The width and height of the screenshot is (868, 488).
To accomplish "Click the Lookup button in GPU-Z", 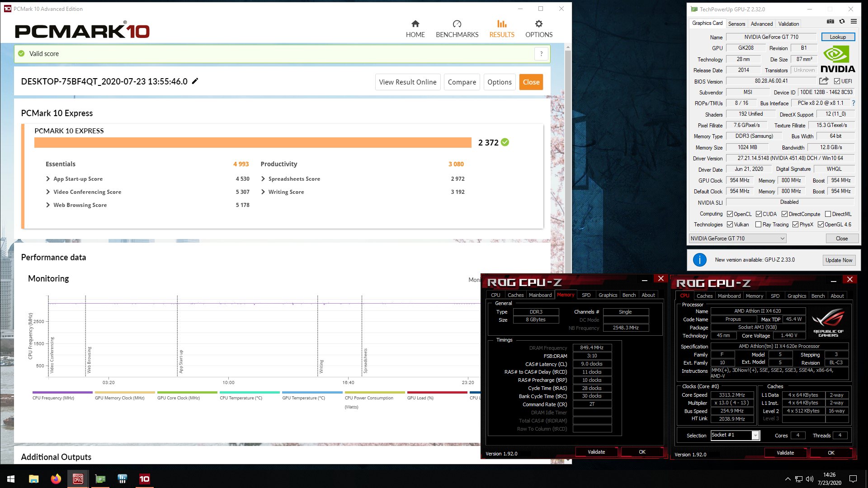I will pos(838,37).
